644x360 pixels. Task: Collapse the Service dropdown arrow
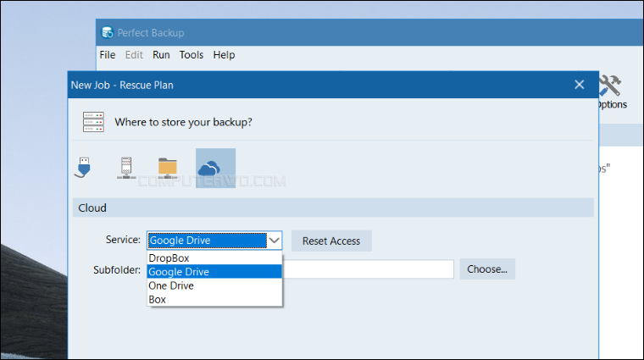274,241
